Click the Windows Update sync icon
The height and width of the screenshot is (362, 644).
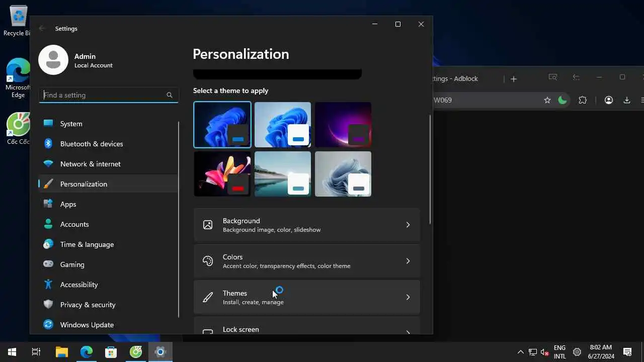[48, 324]
